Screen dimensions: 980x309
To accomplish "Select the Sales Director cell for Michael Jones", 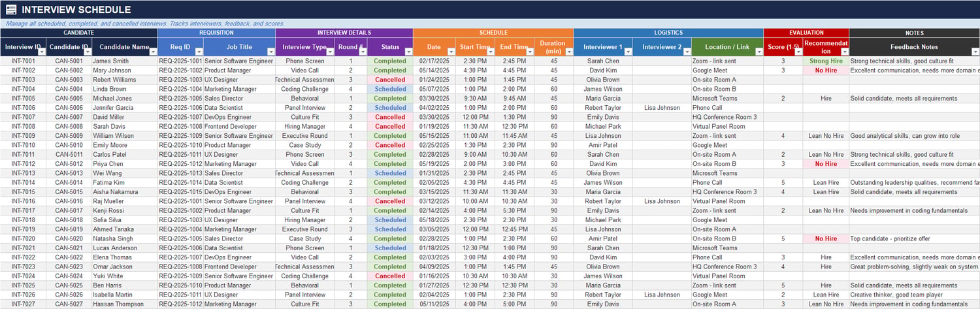I will 239,99.
